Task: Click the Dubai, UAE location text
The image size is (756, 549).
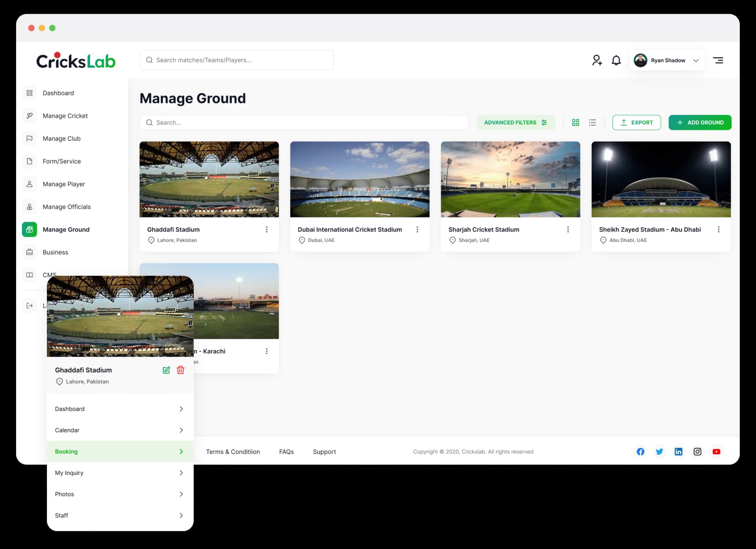Action: coord(321,240)
